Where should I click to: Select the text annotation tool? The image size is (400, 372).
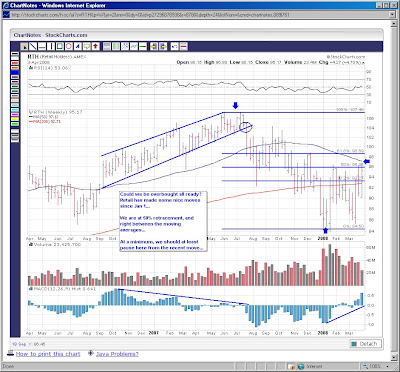coord(78,47)
